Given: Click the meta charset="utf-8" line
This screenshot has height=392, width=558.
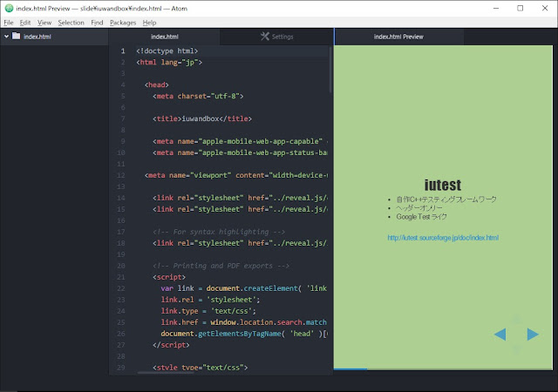Looking at the screenshot, I should point(198,96).
